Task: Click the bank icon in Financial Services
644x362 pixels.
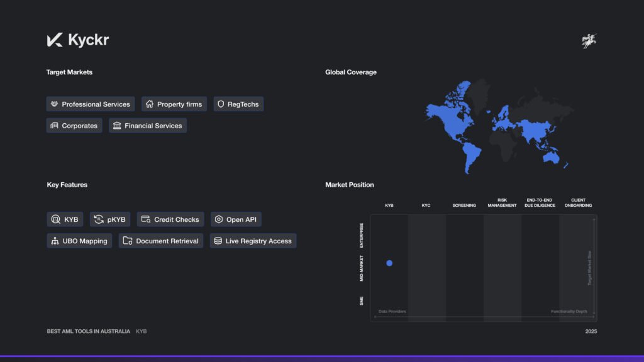Action: tap(117, 126)
